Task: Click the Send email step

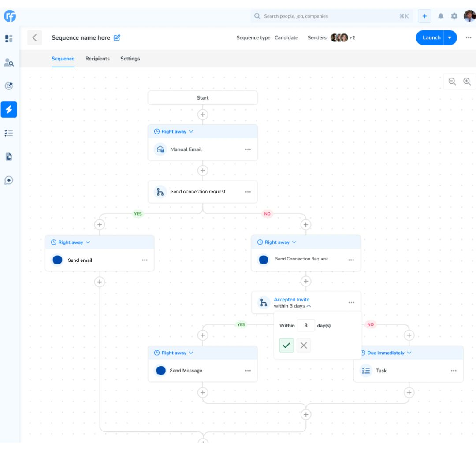Action: tap(100, 260)
